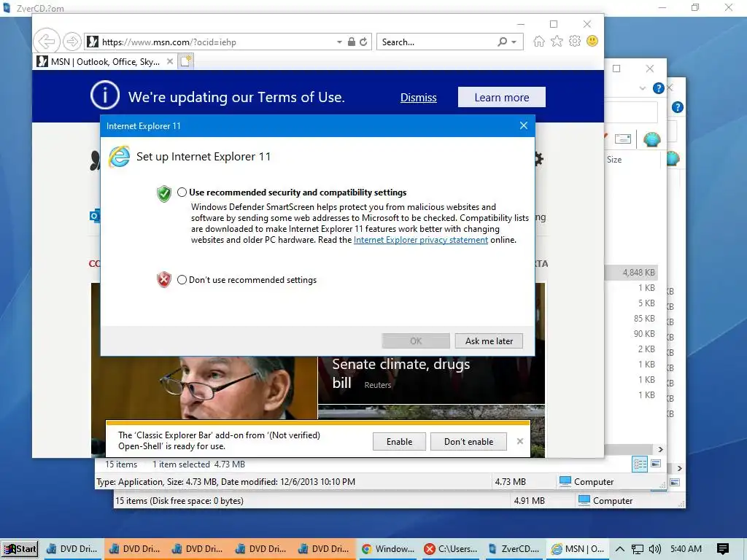747x560 pixels.
Task: Click the Size column header in Explorer
Action: [614, 160]
